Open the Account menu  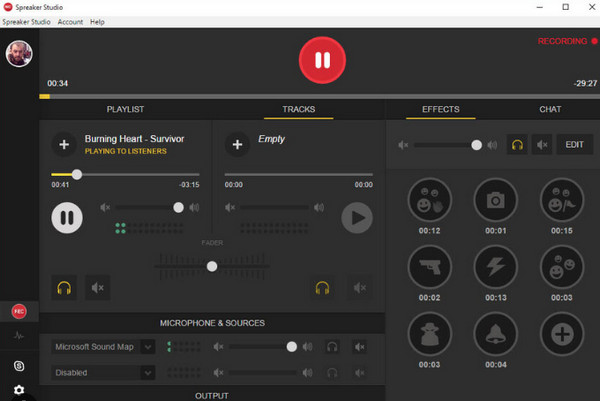click(x=70, y=22)
